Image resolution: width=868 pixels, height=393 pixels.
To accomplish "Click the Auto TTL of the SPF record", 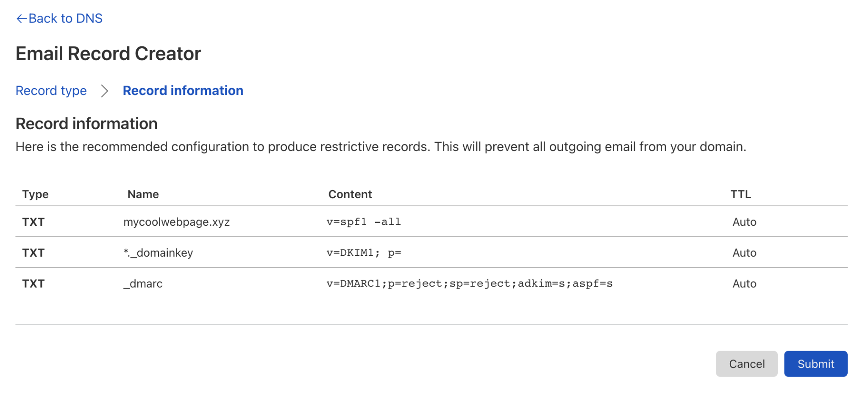I will point(744,222).
